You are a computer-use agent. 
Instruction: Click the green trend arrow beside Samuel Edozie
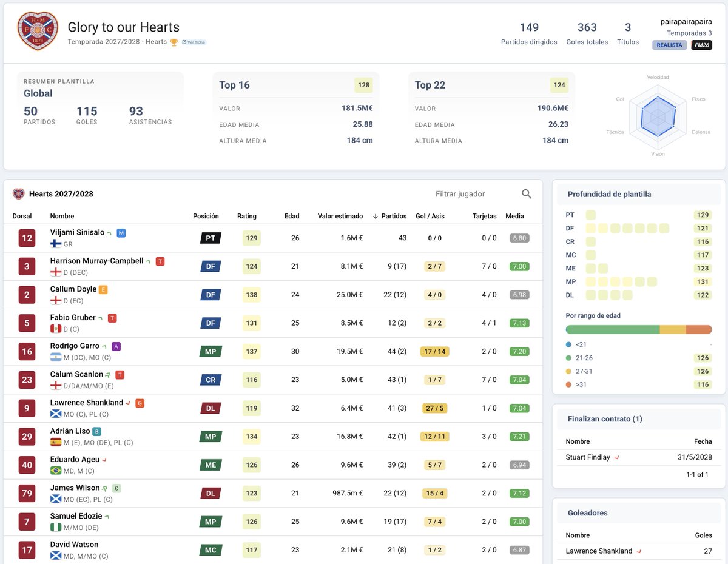(107, 517)
